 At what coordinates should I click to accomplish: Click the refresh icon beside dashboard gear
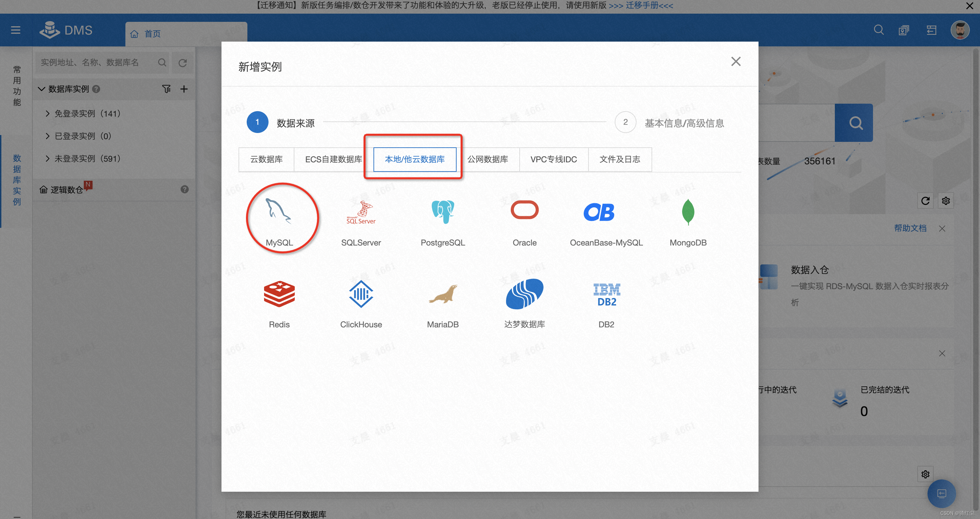pyautogui.click(x=925, y=201)
